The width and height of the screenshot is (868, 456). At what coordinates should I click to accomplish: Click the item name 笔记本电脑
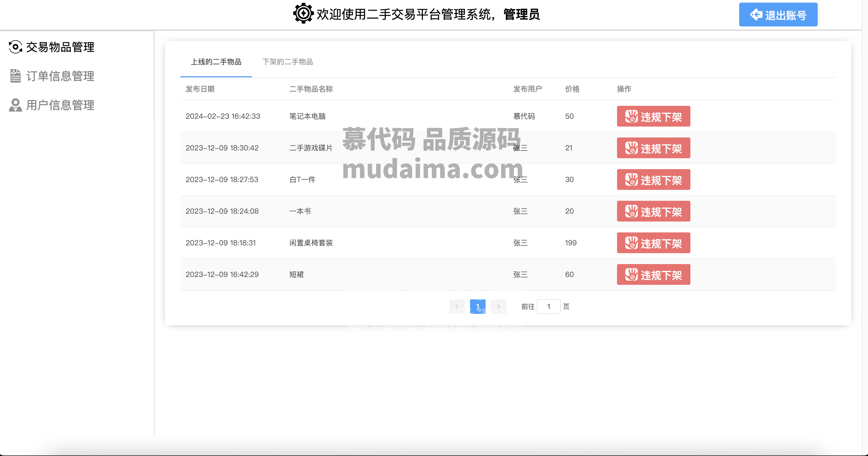[307, 116]
